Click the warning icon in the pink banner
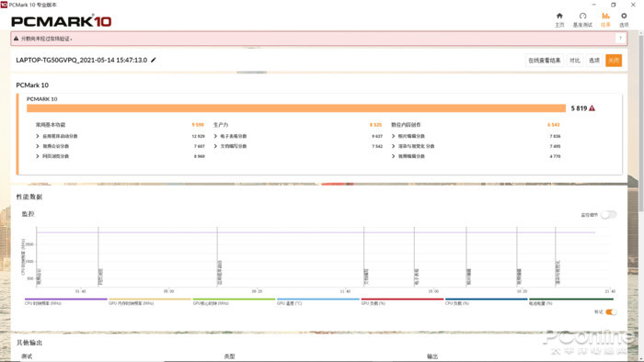Viewport: 644px width, 362px height. pos(16,39)
